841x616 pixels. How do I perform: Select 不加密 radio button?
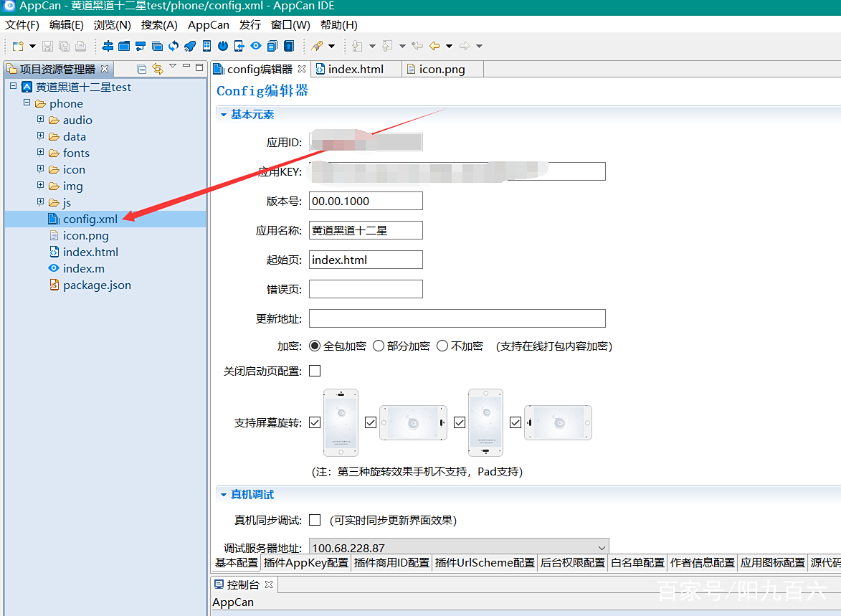(442, 346)
